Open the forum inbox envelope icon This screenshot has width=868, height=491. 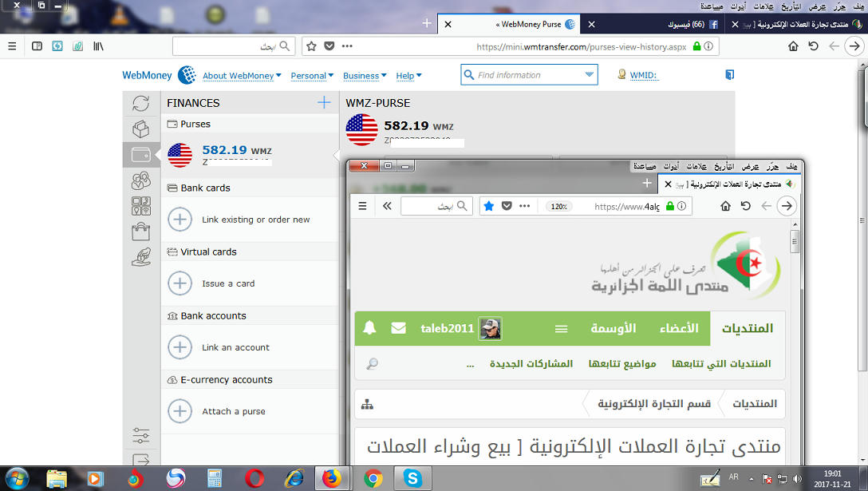point(399,328)
